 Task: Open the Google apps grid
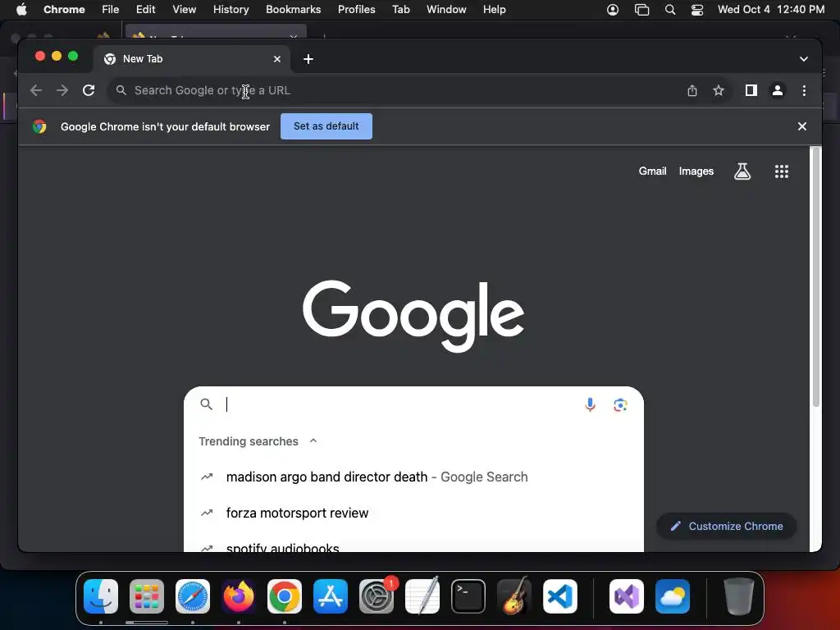coord(782,171)
